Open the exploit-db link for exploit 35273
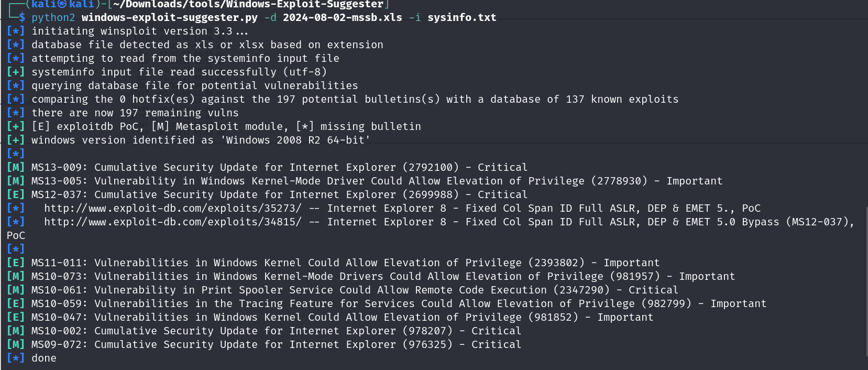Image resolution: width=868 pixels, height=370 pixels. pos(173,208)
